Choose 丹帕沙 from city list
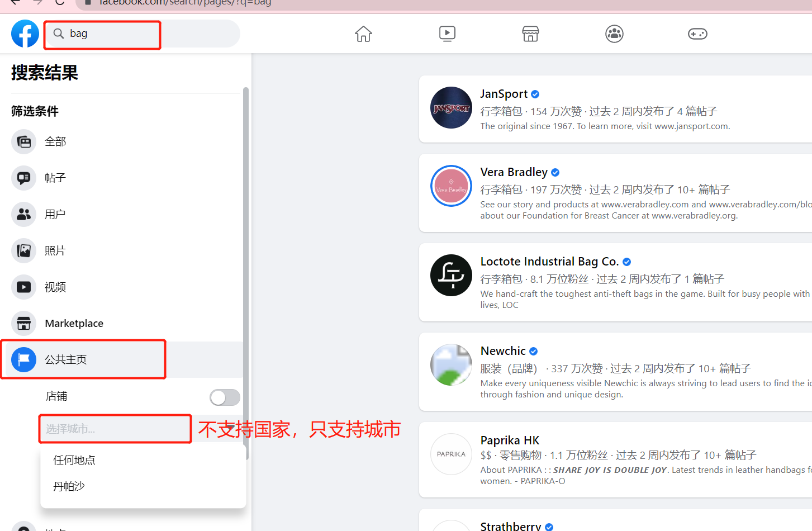 point(69,486)
